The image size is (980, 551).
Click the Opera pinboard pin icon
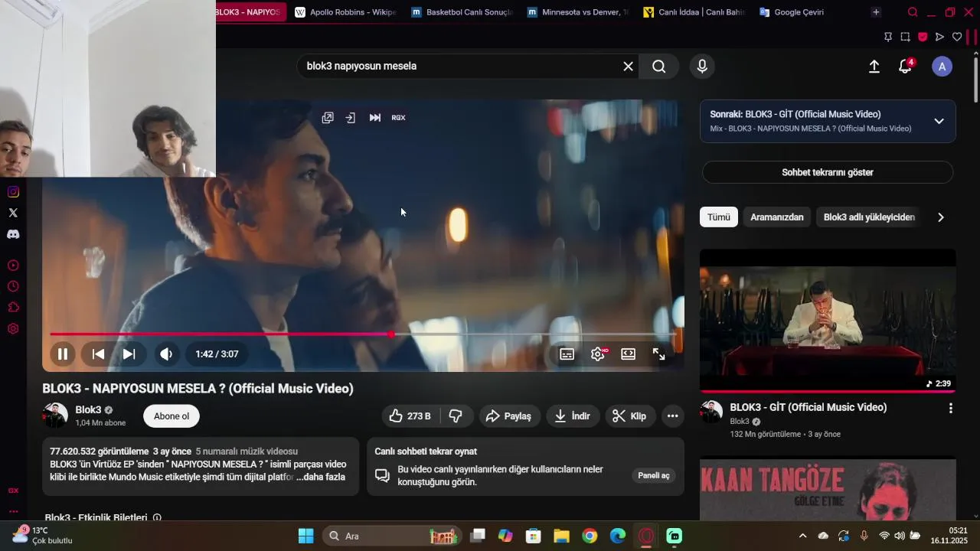click(888, 37)
